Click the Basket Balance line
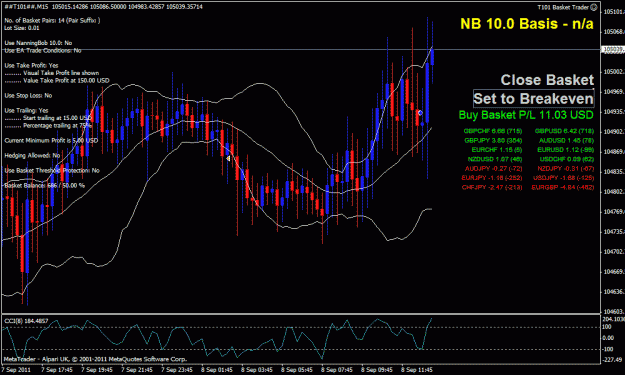Image resolution: width=625 pixels, height=375 pixels. point(44,185)
